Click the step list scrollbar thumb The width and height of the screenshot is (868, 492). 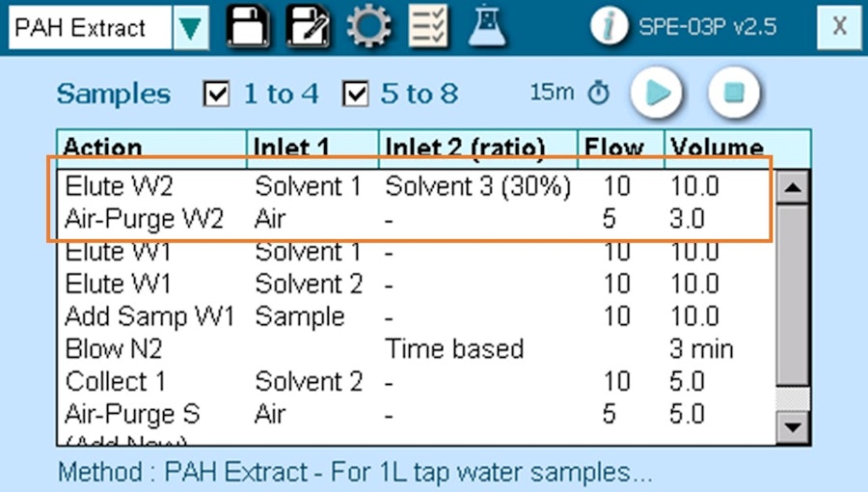793,295
